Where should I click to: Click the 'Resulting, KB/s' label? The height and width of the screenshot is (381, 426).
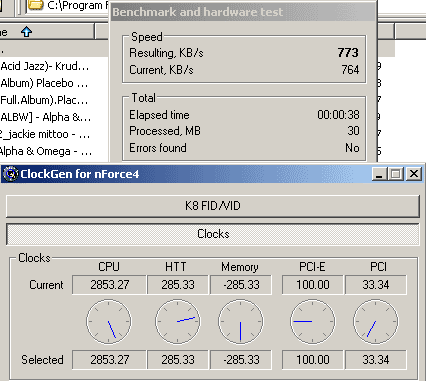(x=166, y=53)
